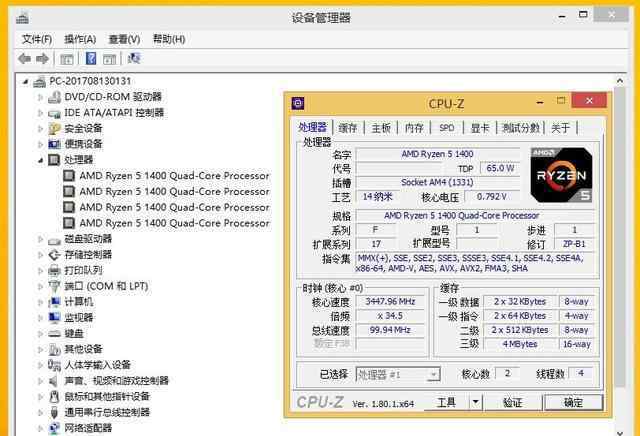Switch to the 测试分数 tab in CPU-Z
The width and height of the screenshot is (640, 436).
521,128
